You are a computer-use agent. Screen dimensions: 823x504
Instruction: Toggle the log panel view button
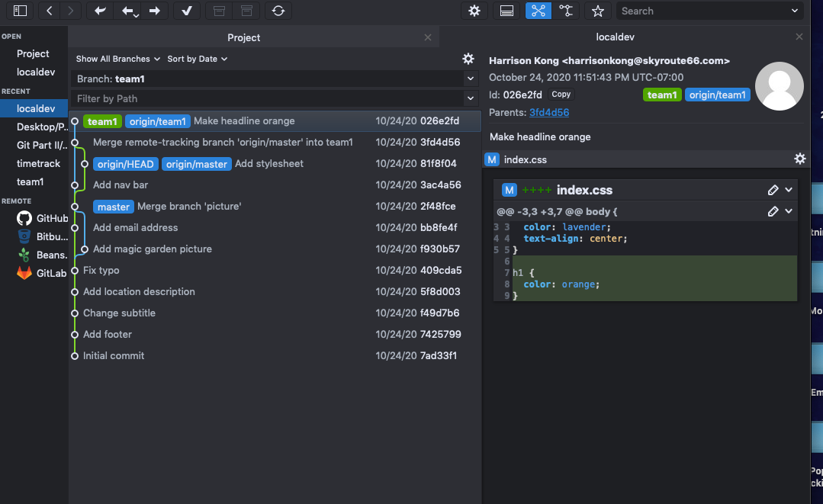pos(506,11)
